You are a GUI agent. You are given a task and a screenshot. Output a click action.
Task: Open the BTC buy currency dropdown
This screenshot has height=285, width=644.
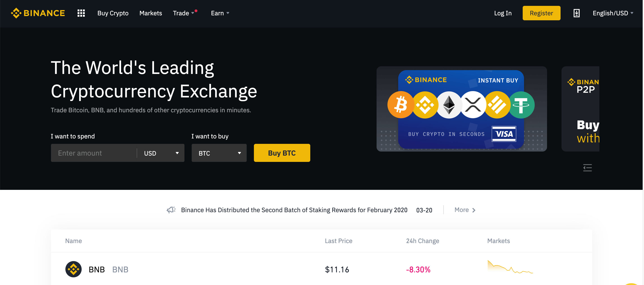219,153
